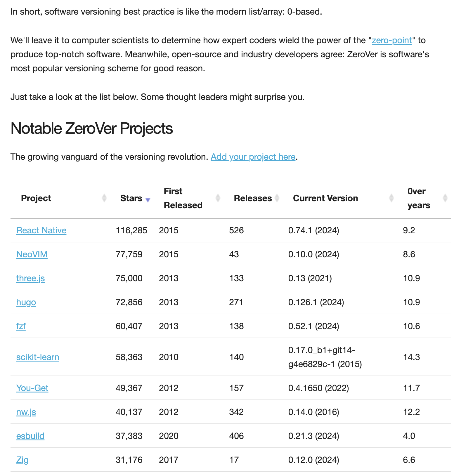
Task: Click the Stars descending sort arrow
Action: tap(148, 200)
